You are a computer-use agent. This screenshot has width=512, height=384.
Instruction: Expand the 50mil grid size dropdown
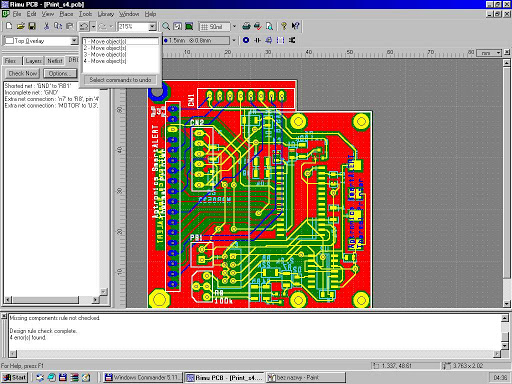(234, 26)
